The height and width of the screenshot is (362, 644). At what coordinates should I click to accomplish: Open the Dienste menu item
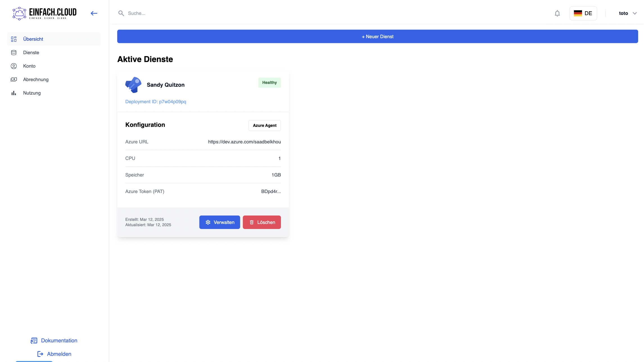pos(31,52)
